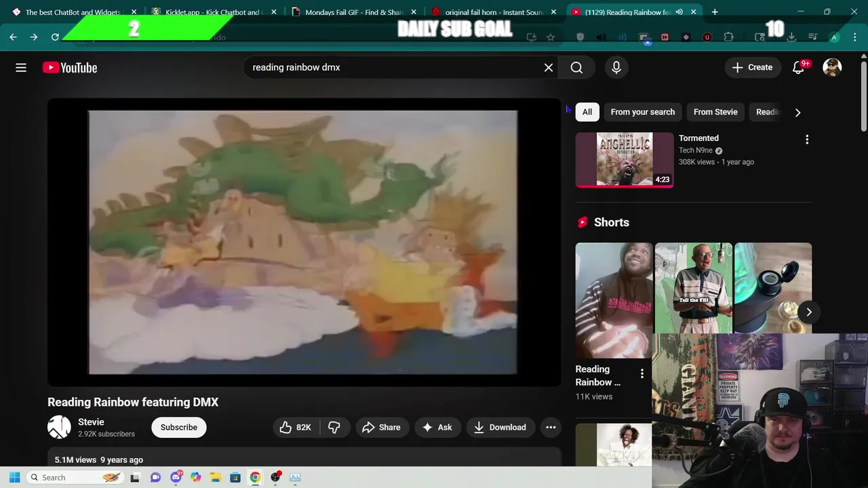Clear the search query with the X
Screen dimensions: 868x488
[549, 67]
